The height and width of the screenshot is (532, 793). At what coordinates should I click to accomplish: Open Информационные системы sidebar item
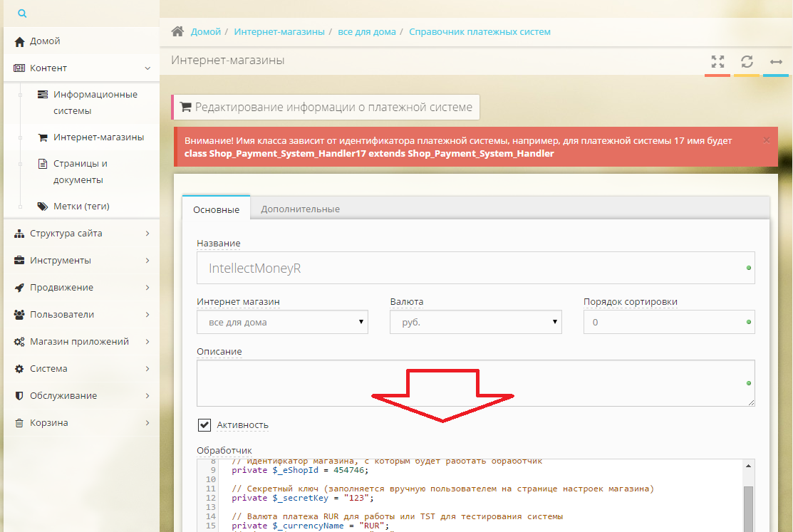pos(95,103)
